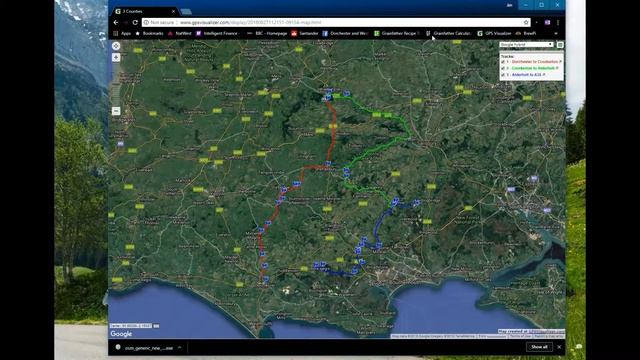
Task: Click the purple extension icon in toolbar
Action: [x=547, y=22]
